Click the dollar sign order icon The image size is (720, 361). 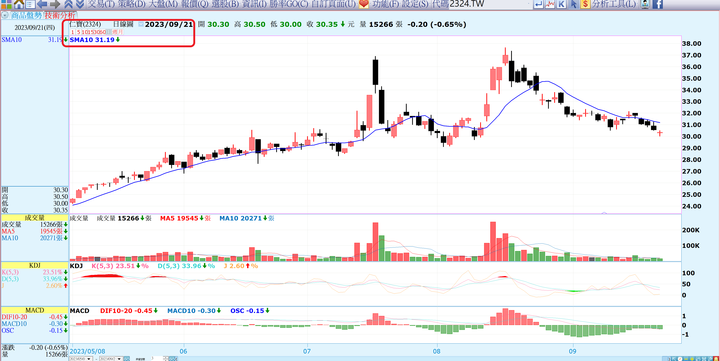(585, 4)
